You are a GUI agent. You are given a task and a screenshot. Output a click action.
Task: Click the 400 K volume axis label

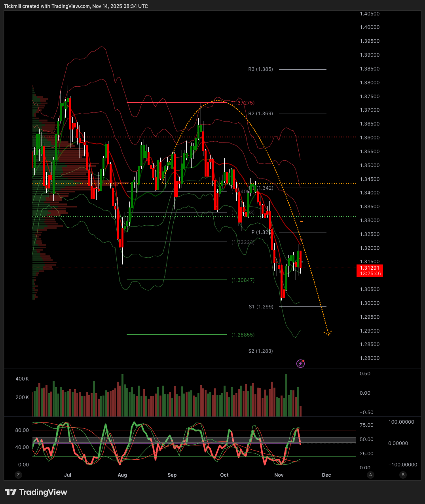22,379
